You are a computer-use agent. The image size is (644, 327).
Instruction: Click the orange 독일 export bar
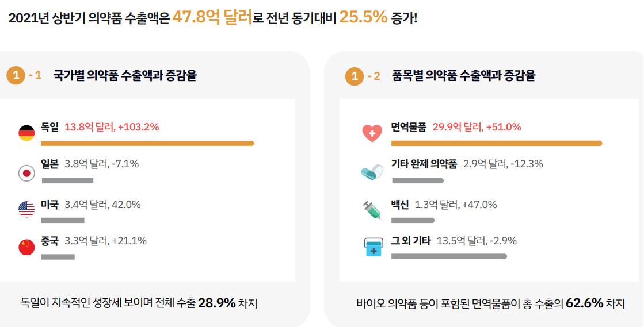(147, 143)
